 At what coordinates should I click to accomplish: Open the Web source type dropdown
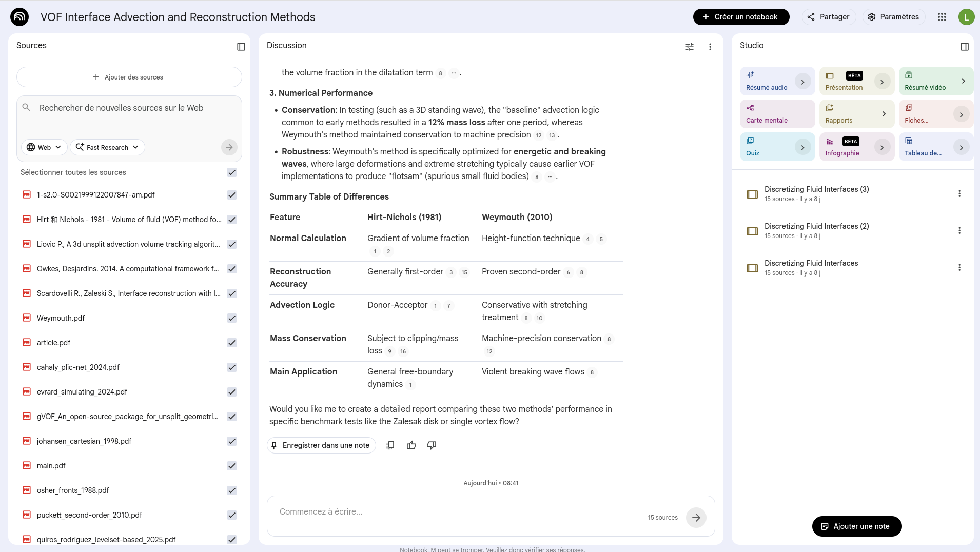point(44,147)
